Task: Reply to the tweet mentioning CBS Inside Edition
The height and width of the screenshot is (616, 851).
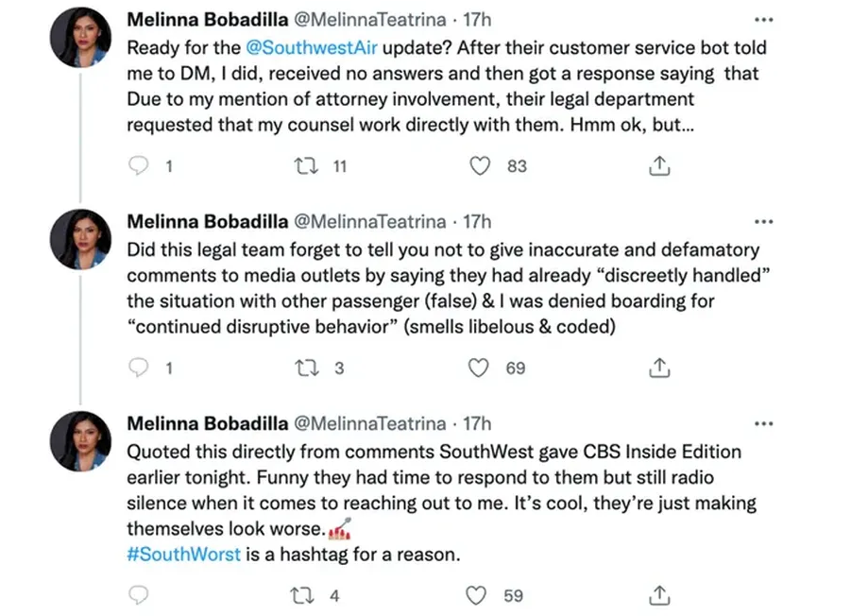Action: pyautogui.click(x=139, y=595)
